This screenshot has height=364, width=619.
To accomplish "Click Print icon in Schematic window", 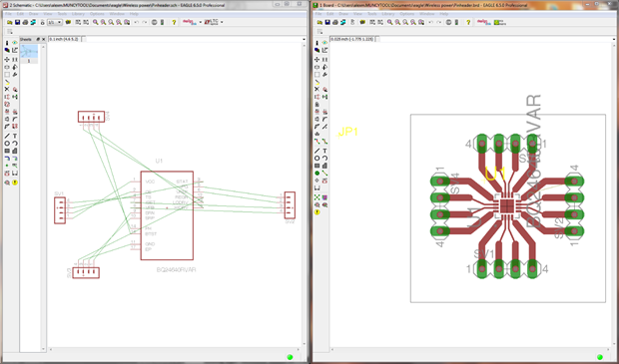I will coord(25,23).
